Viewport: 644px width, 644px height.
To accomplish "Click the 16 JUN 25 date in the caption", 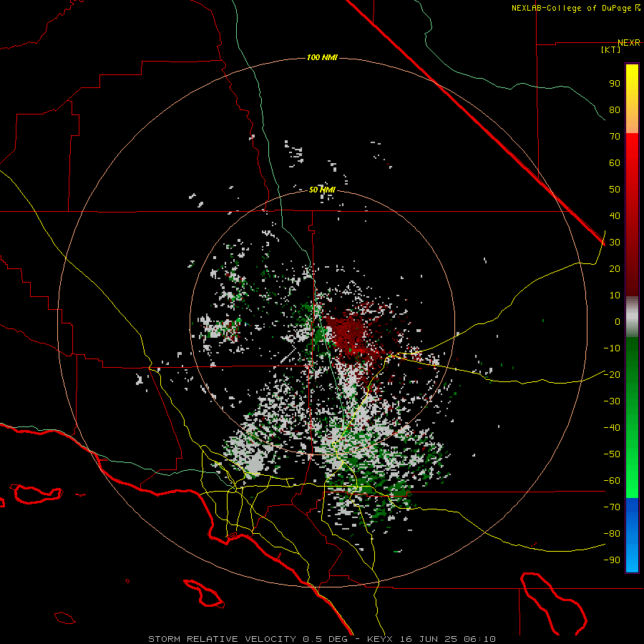I will (429, 639).
